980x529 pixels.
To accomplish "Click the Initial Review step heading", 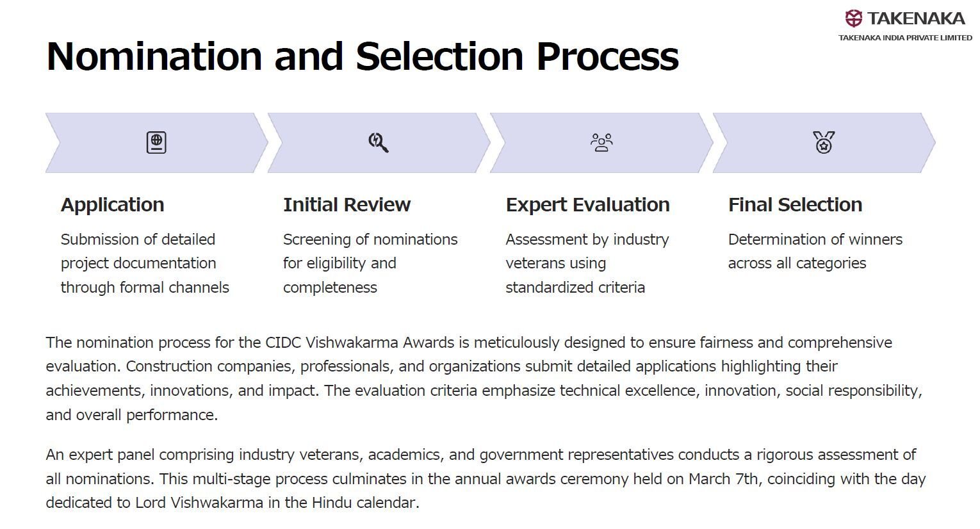I will click(347, 205).
